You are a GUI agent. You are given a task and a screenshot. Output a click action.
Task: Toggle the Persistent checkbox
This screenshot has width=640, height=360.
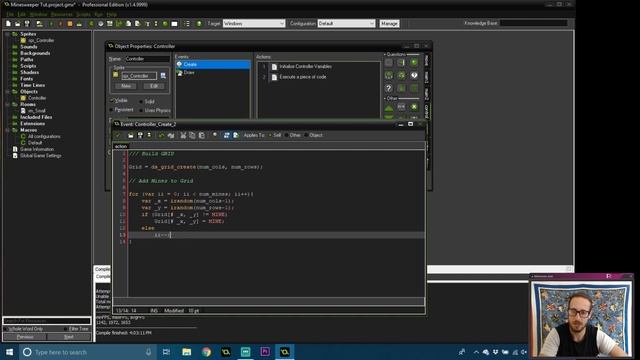click(112, 110)
